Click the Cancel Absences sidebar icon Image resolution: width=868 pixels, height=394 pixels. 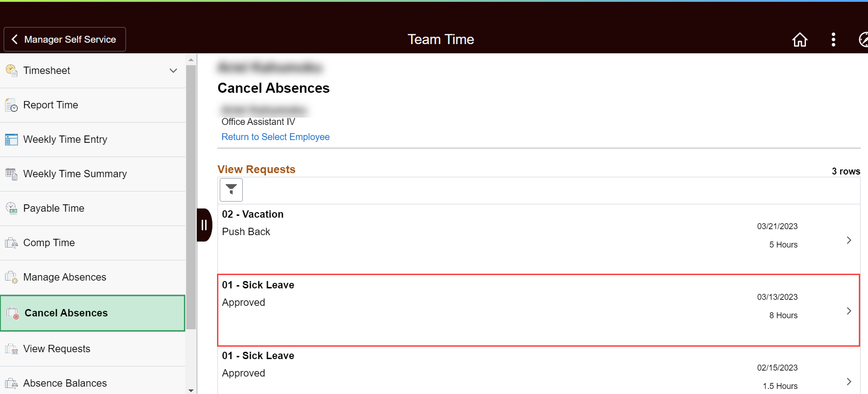point(12,313)
